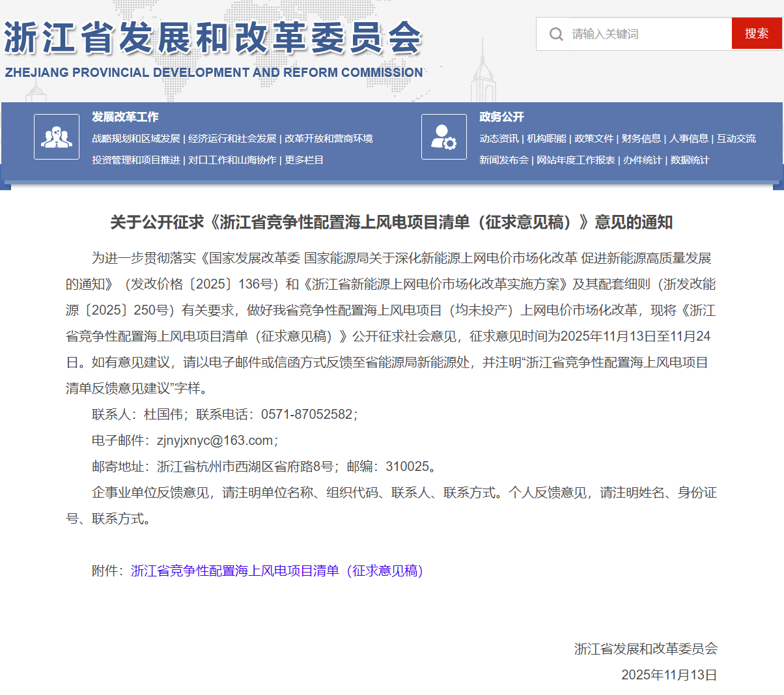Screen dimensions: 784x695
Task: Open 经济运行和社会发展 section
Action: click(232, 139)
